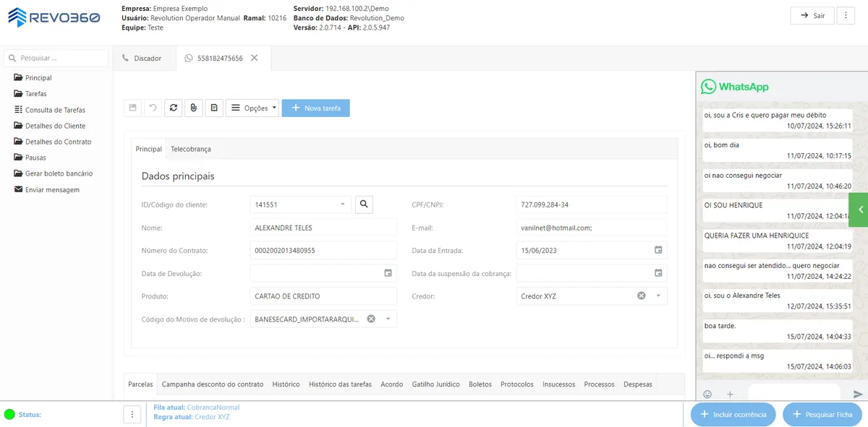Expand the ID/Código do cliente dropdown
The image size is (868, 427).
(x=343, y=204)
